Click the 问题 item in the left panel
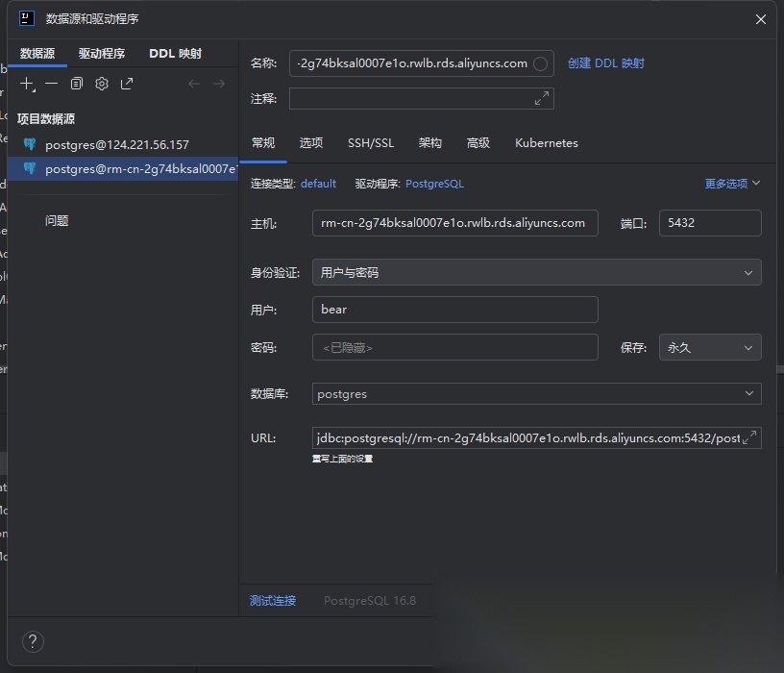Viewport: 784px width, 673px height. point(57,221)
